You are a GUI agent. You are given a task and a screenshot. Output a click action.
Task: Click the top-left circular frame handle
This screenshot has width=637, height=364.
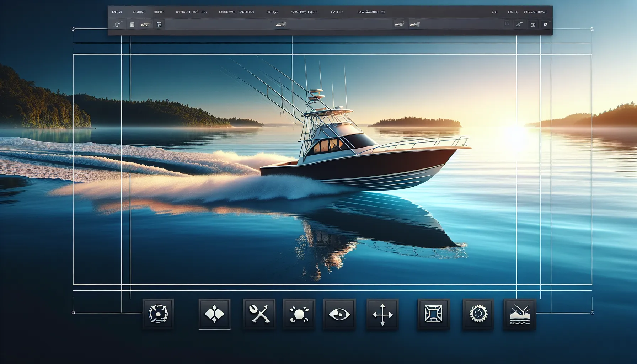click(74, 29)
